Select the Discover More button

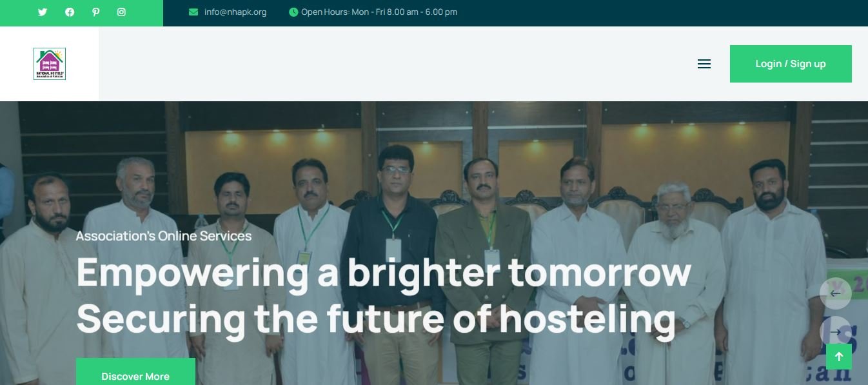point(135,373)
